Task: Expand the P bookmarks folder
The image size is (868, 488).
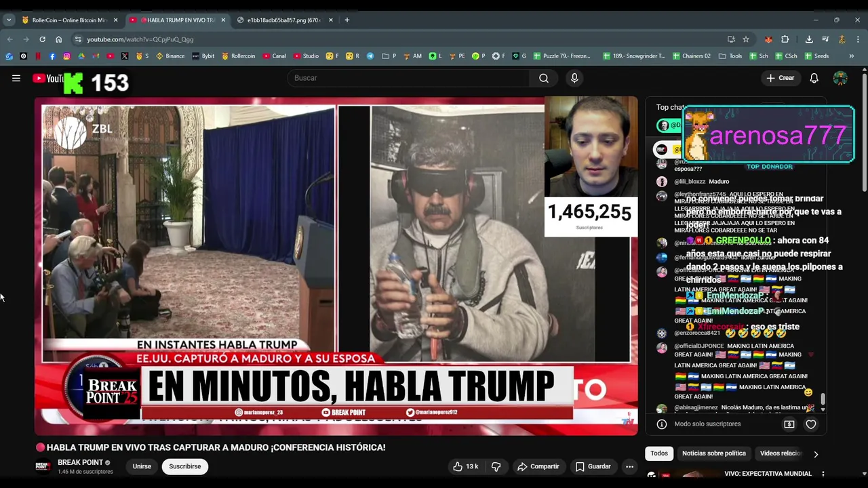Action: (x=389, y=56)
